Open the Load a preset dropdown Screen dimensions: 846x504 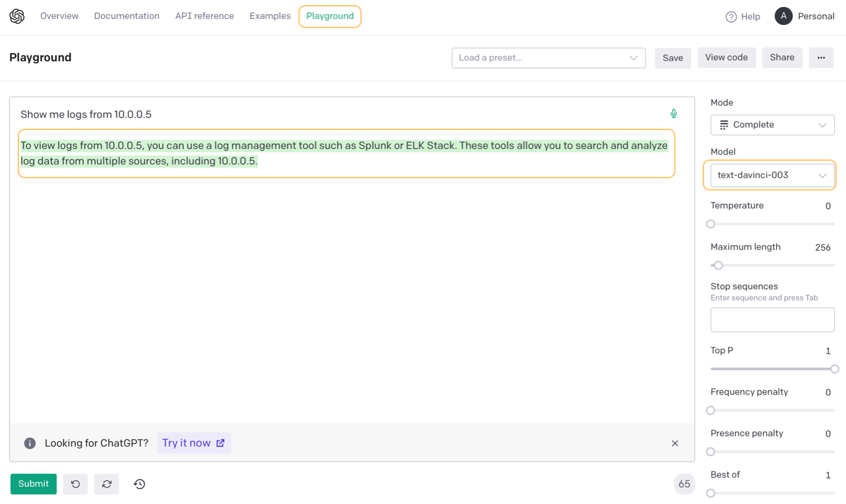[548, 58]
